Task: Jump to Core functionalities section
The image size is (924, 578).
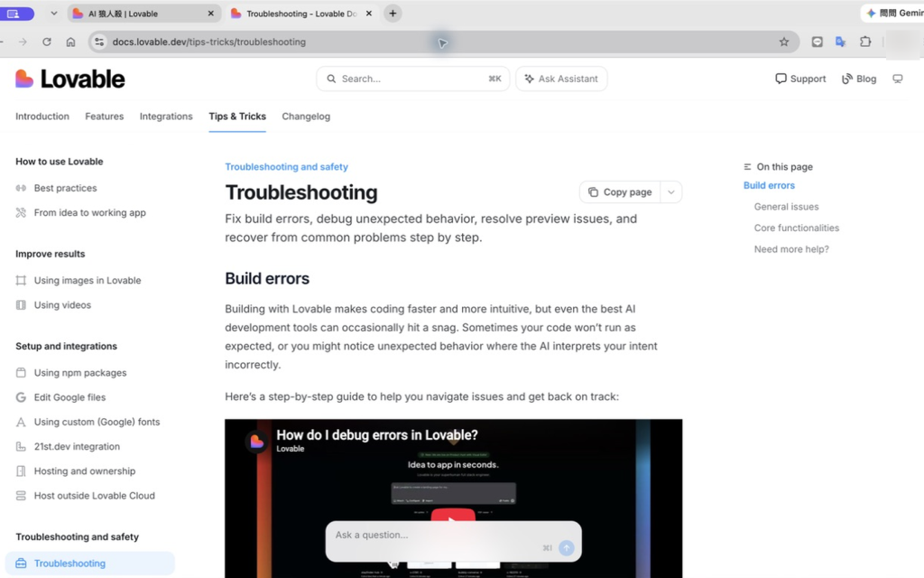Action: pyautogui.click(x=797, y=228)
